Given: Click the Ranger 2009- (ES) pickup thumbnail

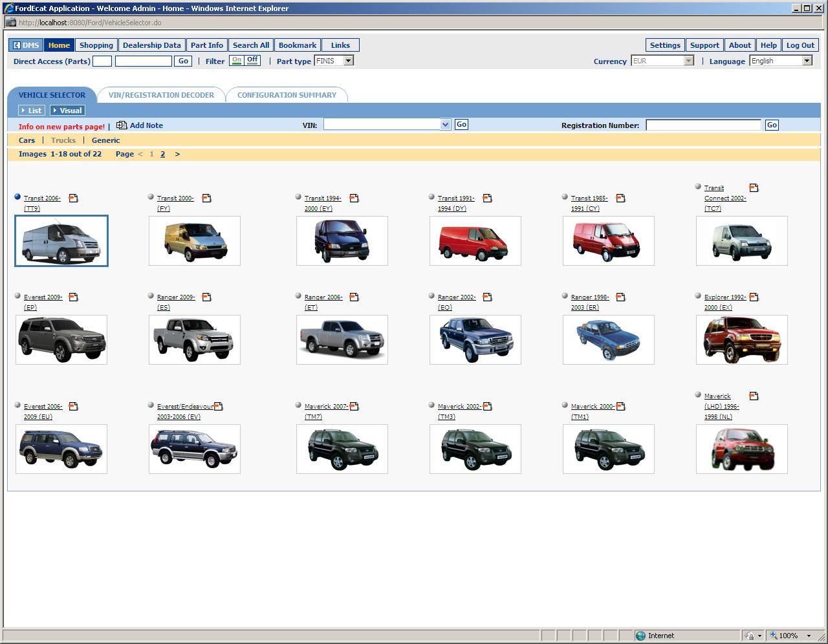Looking at the screenshot, I should pyautogui.click(x=195, y=340).
